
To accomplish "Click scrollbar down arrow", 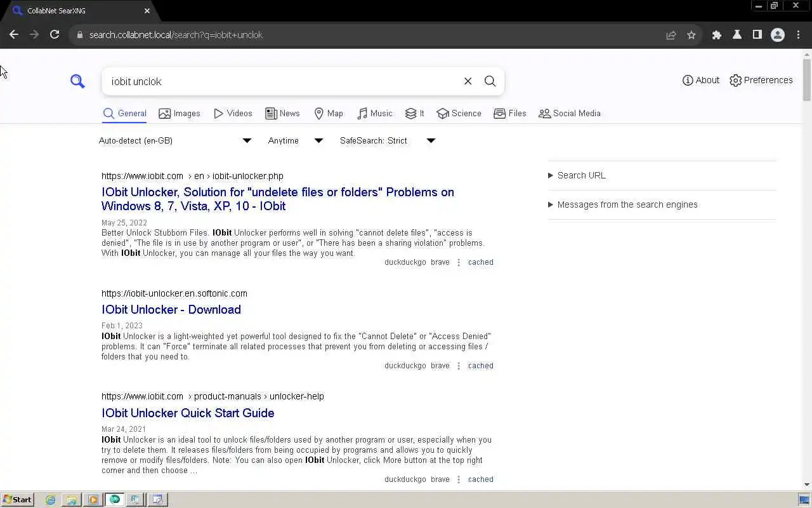I will tap(807, 486).
